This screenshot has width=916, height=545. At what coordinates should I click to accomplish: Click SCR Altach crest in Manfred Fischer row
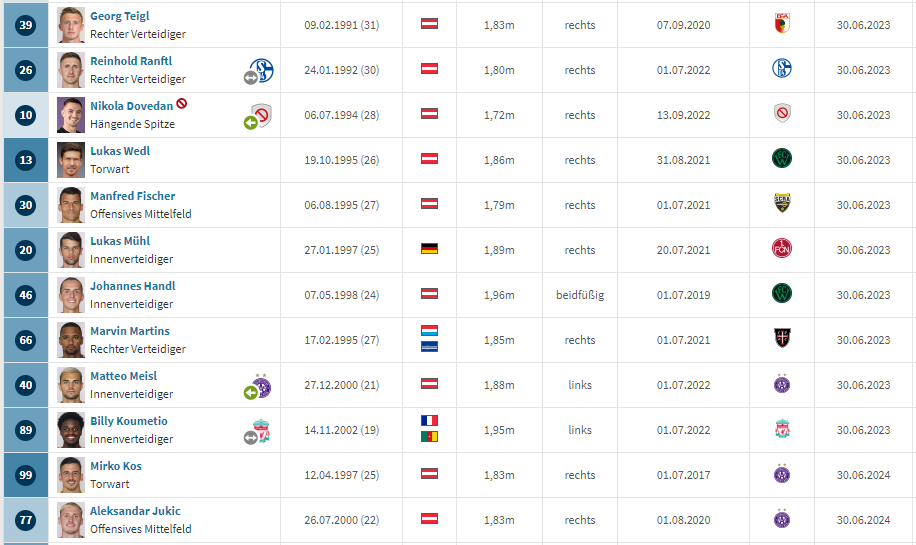tap(782, 203)
